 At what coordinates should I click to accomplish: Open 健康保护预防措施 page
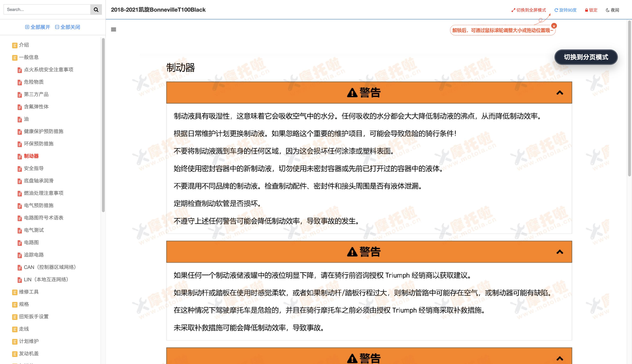click(x=44, y=131)
